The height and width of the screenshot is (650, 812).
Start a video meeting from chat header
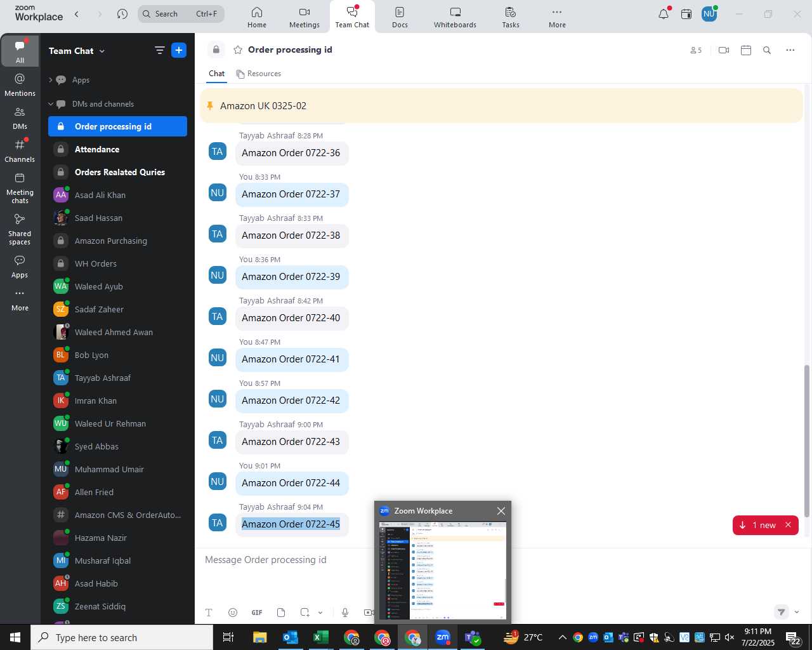724,50
